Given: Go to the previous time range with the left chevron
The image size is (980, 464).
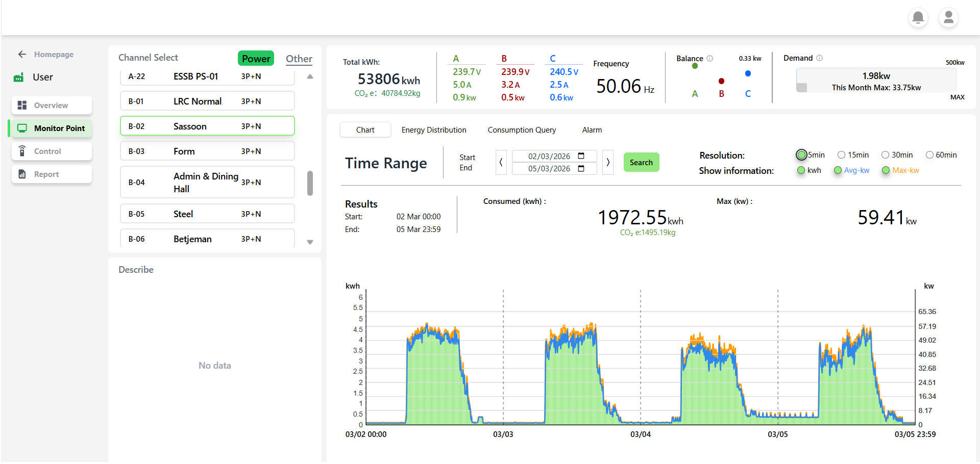Looking at the screenshot, I should [x=501, y=162].
